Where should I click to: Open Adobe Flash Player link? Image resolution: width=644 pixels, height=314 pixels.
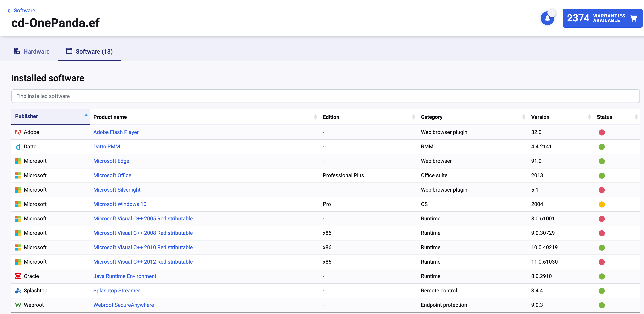[x=116, y=132]
